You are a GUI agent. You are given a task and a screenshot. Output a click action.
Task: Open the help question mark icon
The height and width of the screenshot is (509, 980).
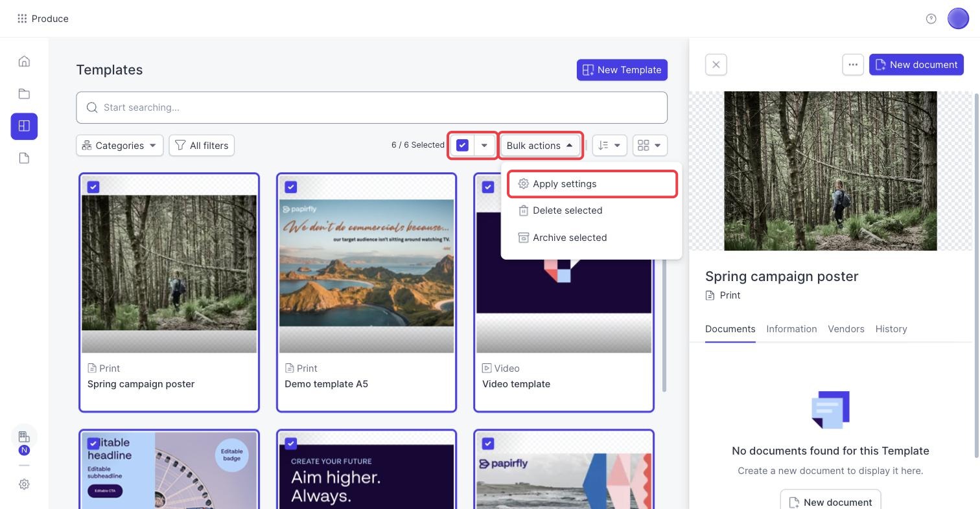point(931,19)
